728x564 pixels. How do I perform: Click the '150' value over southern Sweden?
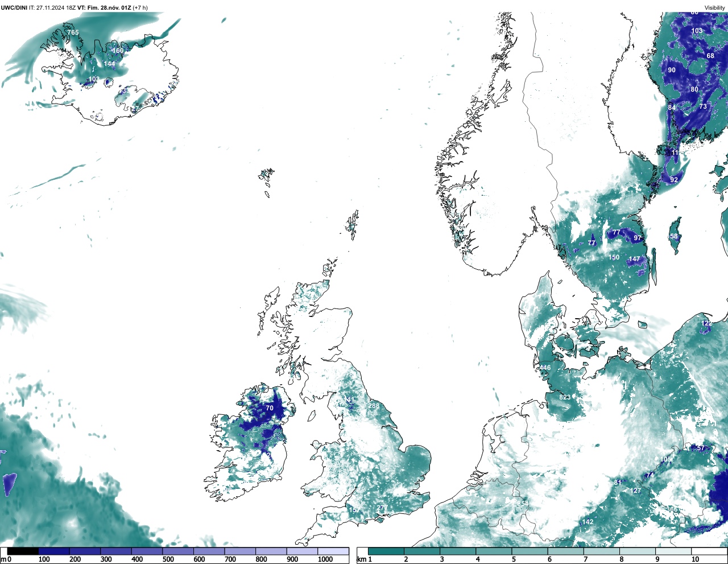(x=614, y=257)
